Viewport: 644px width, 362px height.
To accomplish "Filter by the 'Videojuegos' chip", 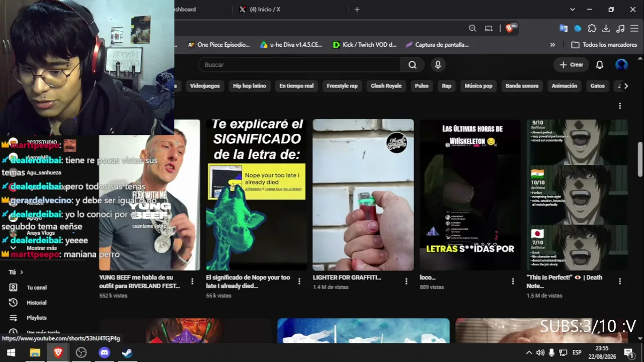I will [x=205, y=86].
